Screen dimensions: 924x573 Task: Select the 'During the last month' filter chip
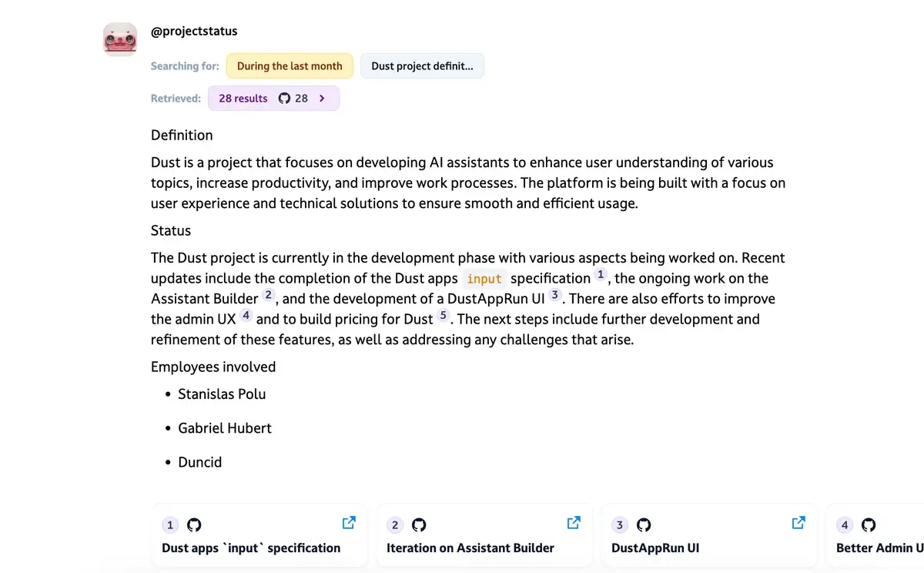click(x=290, y=65)
